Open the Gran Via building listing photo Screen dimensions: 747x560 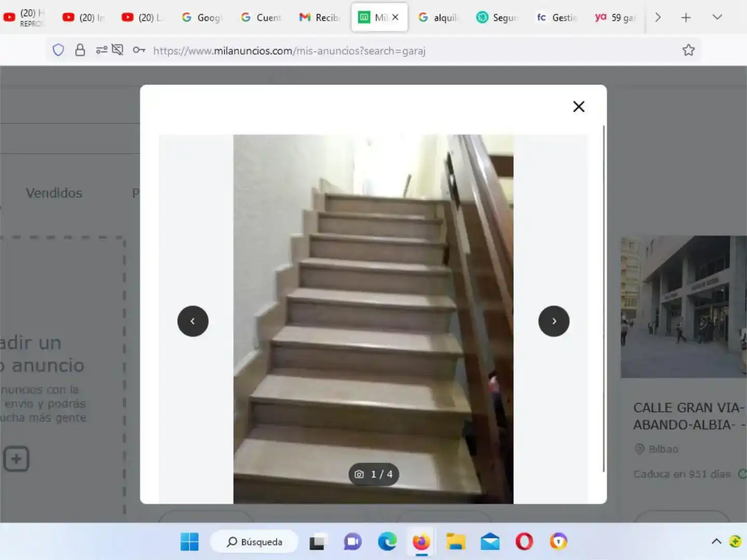(684, 307)
